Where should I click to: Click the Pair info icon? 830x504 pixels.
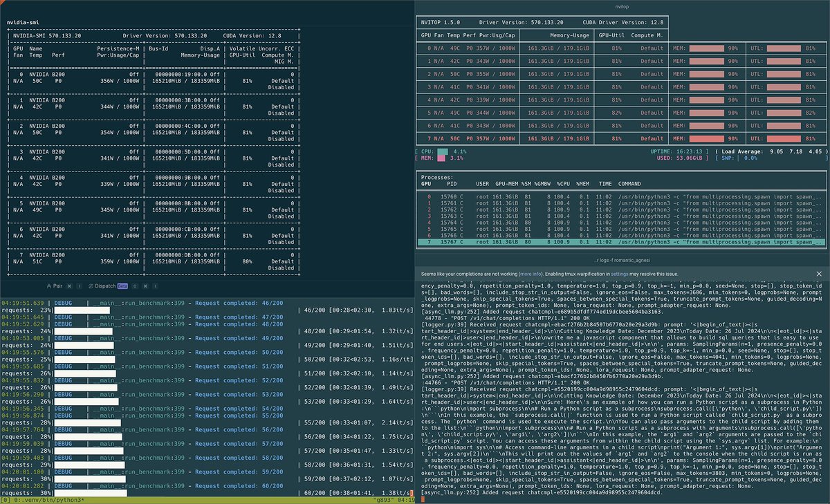pyautogui.click(x=80, y=286)
